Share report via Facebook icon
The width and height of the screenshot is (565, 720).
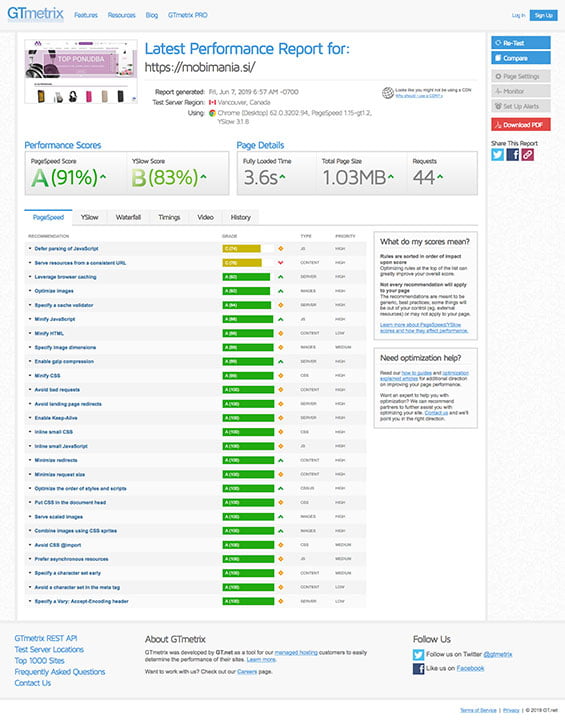513,154
